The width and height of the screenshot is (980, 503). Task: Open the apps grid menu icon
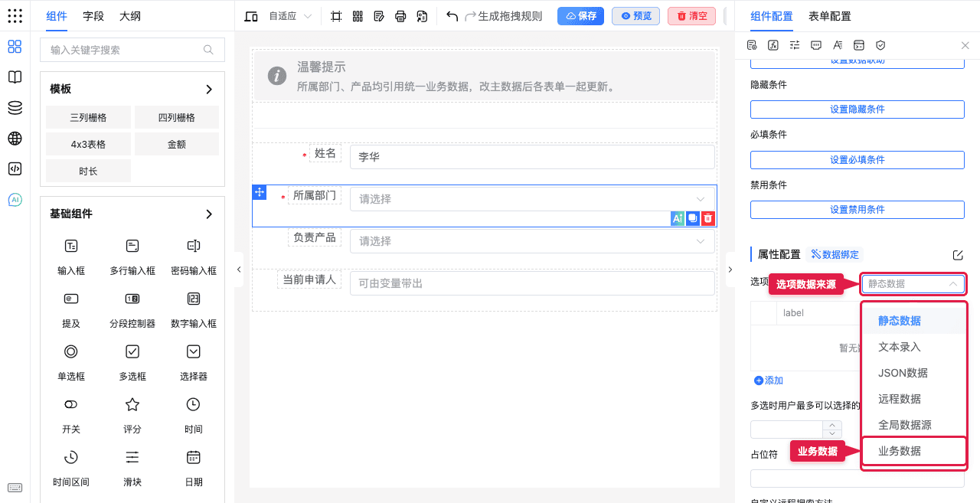coord(15,15)
